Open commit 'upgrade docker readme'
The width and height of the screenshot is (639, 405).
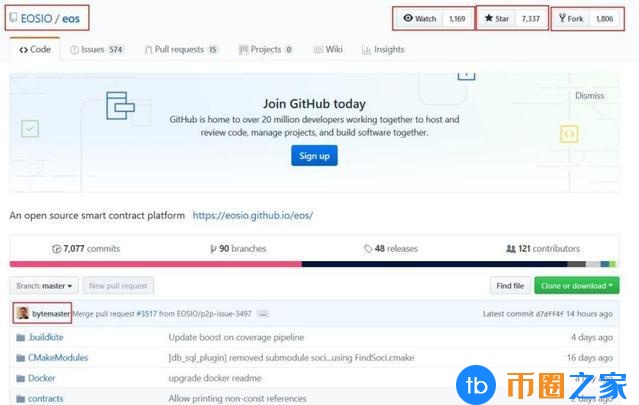[215, 378]
